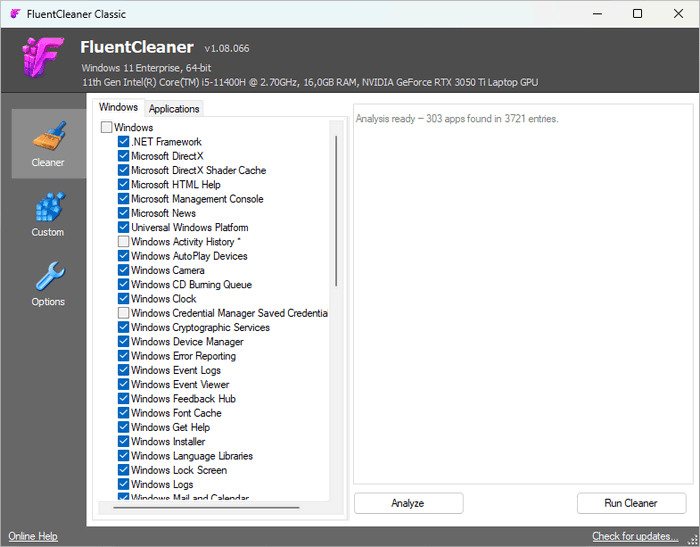The image size is (700, 547).
Task: Uncheck Windows Device Manager
Action: pyautogui.click(x=123, y=342)
